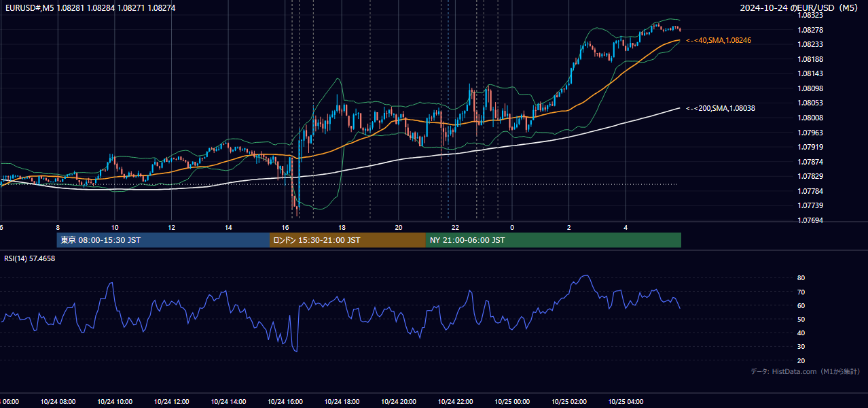
Task: Click price axis value 1.07694
Action: pyautogui.click(x=812, y=220)
